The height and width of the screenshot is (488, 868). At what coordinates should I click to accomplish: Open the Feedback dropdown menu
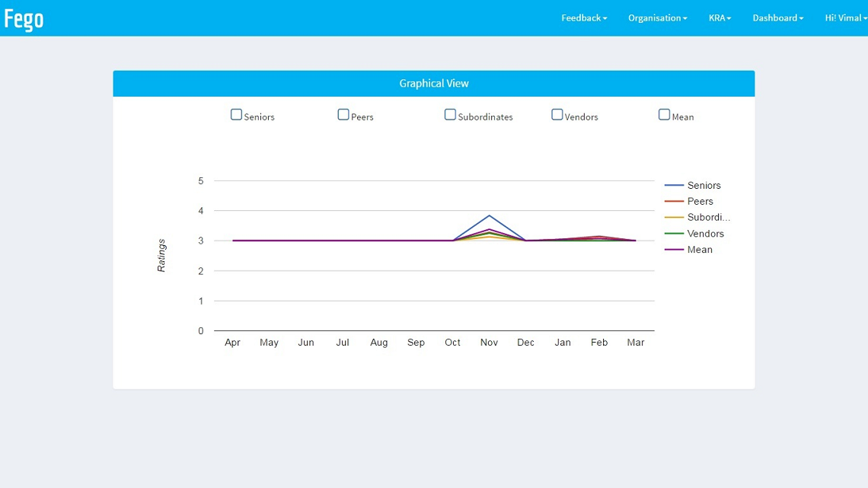(584, 18)
